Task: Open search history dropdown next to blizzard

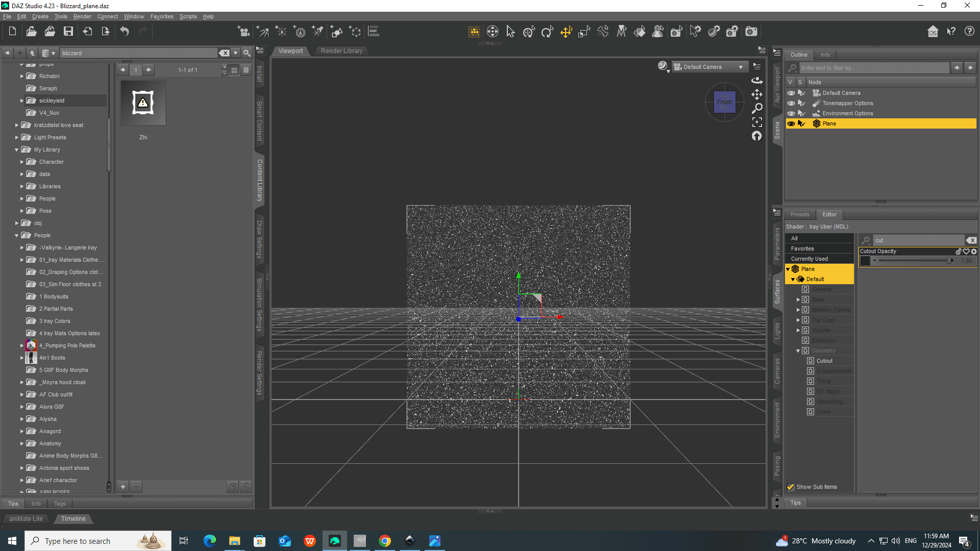Action: click(236, 53)
